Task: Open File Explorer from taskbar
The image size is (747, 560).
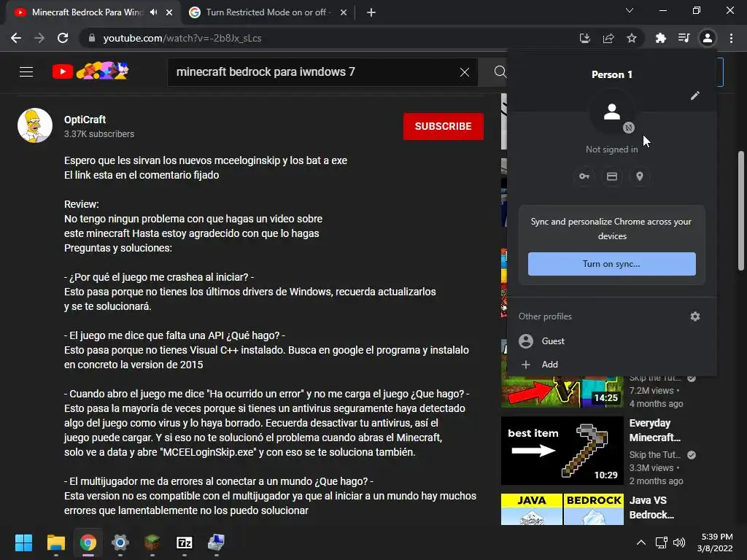Action: click(55, 542)
